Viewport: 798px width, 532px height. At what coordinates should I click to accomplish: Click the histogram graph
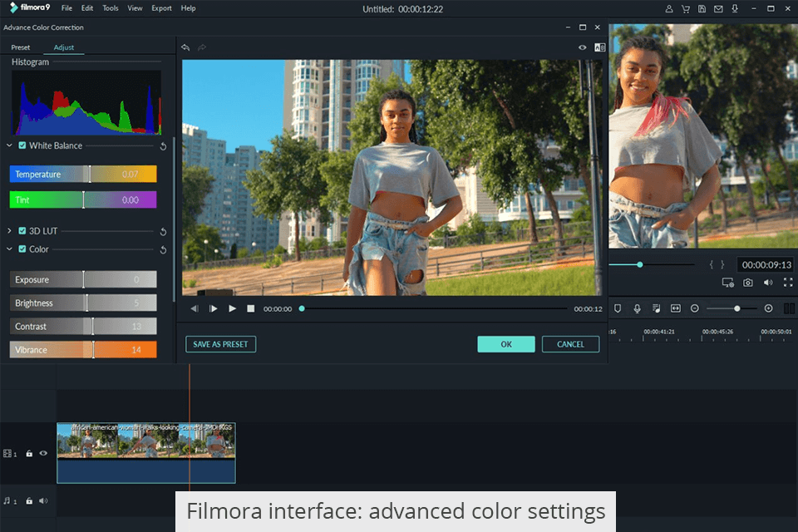pos(86,103)
